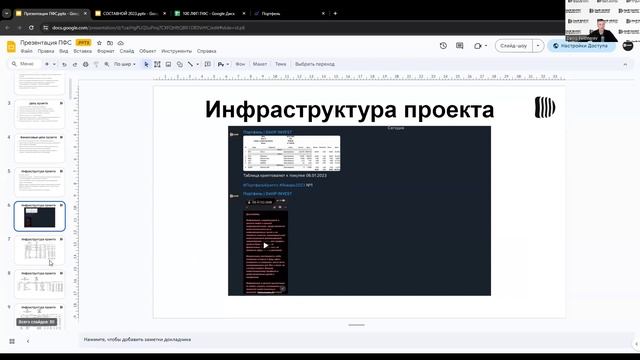The image size is (640, 360).
Task: Select slide 5 thumbnail in filmstrip
Action: [x=40, y=182]
